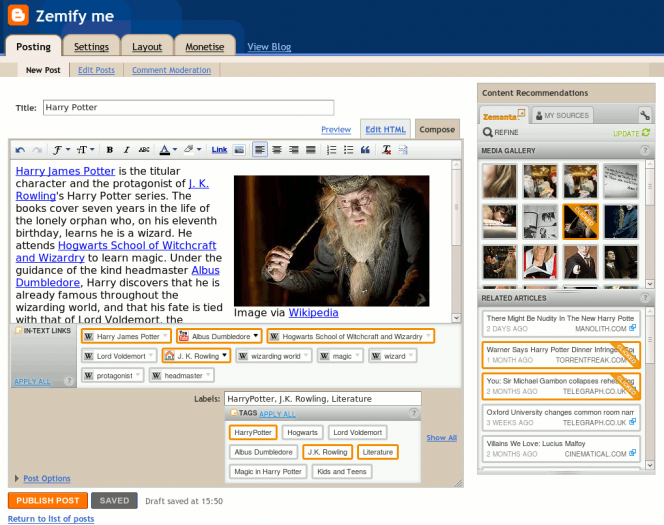The height and width of the screenshot is (525, 664).
Task: Open the text color dropdown
Action: click(x=168, y=149)
